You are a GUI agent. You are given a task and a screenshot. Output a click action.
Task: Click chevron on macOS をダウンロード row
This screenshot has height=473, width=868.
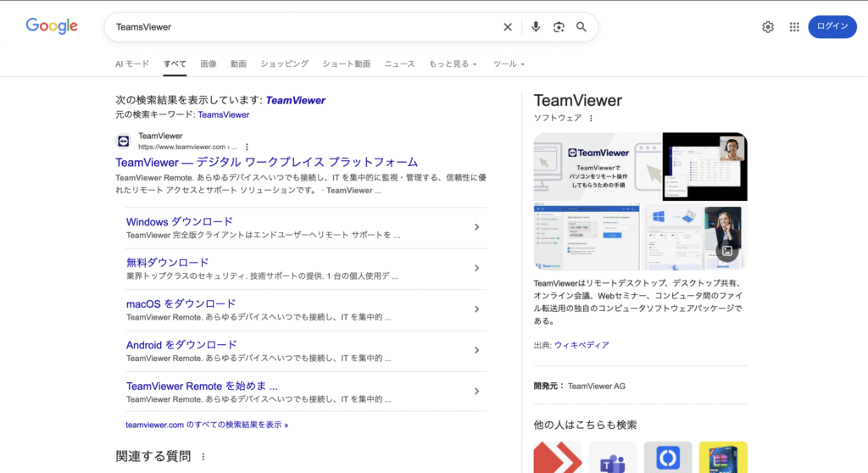pos(476,309)
